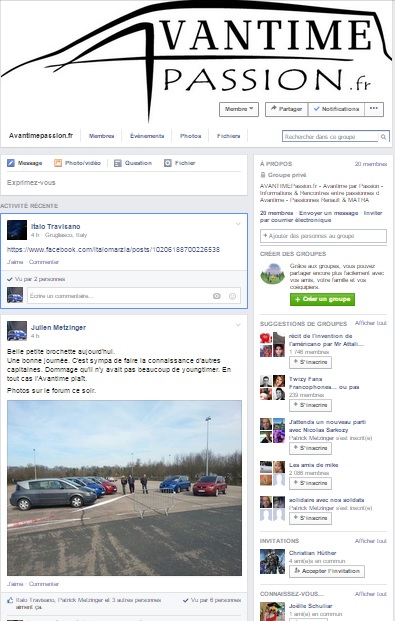The width and height of the screenshot is (395, 621).
Task: Expand options chevron on Julien Metzinger's post
Action: (x=238, y=325)
